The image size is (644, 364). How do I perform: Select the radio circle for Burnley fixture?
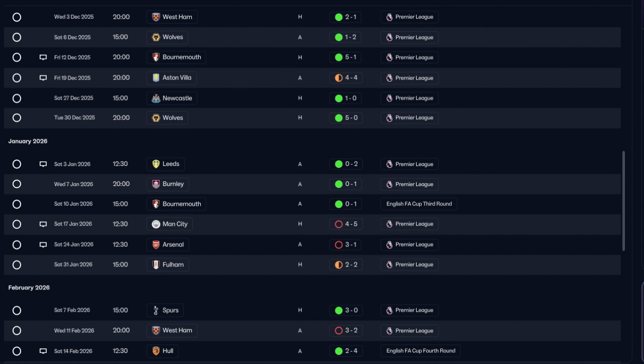[17, 184]
